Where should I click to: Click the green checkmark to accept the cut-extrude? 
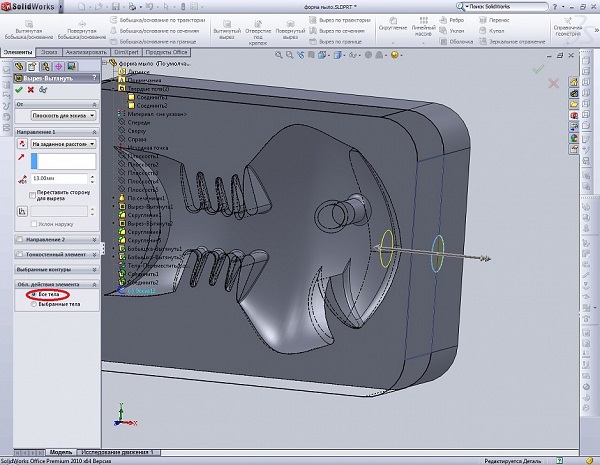pyautogui.click(x=19, y=89)
